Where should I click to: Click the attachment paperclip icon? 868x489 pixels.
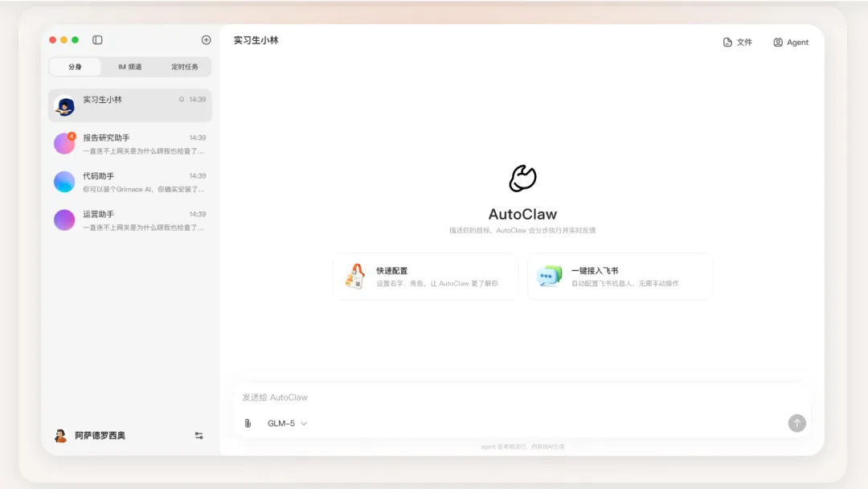248,423
